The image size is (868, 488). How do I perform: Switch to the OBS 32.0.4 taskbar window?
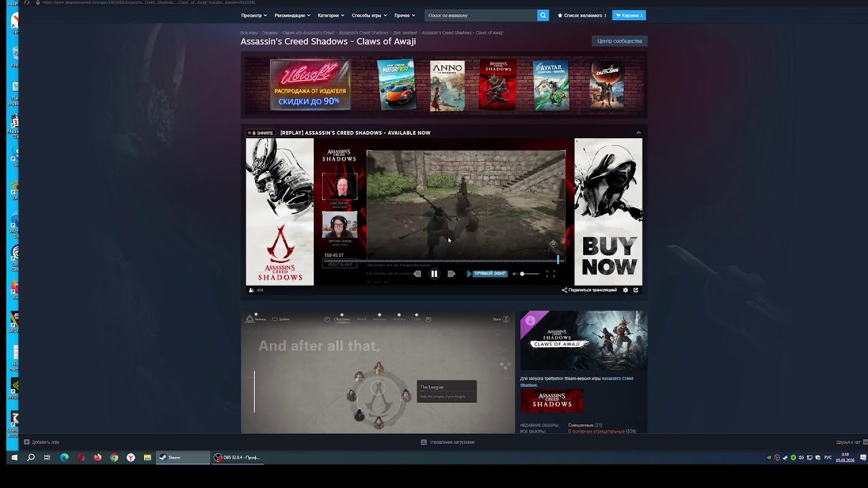pos(238,457)
